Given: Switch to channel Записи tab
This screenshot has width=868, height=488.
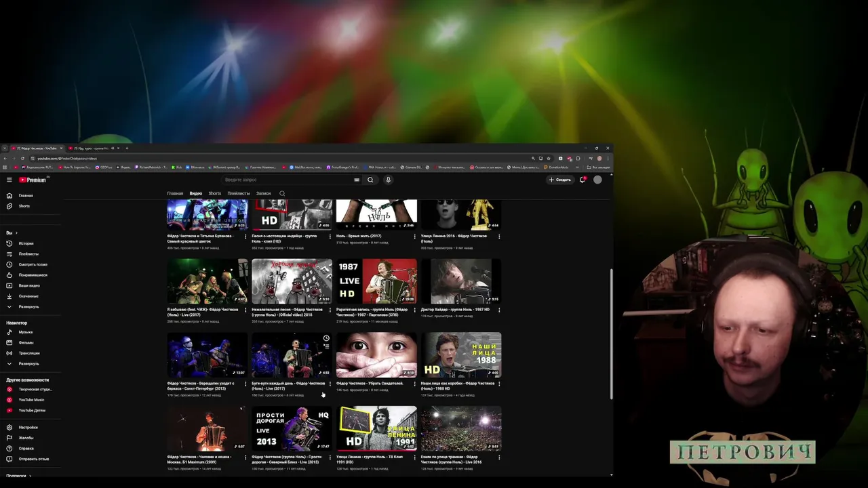Looking at the screenshot, I should click(263, 193).
